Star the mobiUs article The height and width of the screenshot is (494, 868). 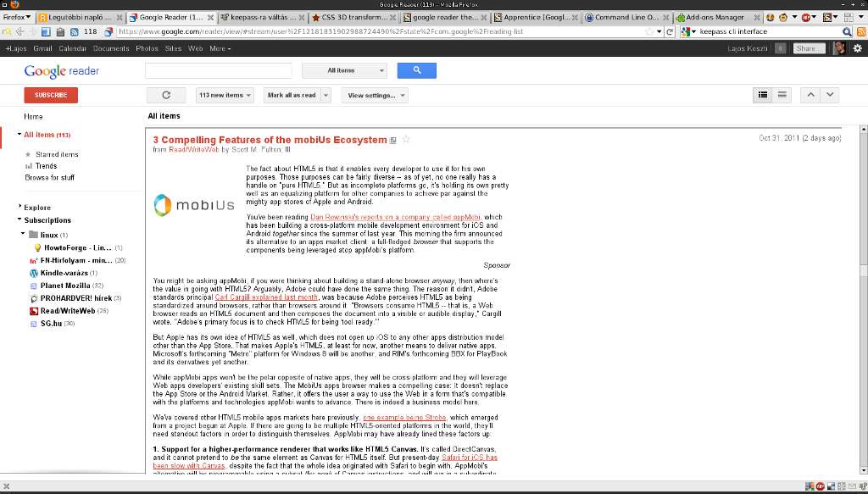coord(406,139)
